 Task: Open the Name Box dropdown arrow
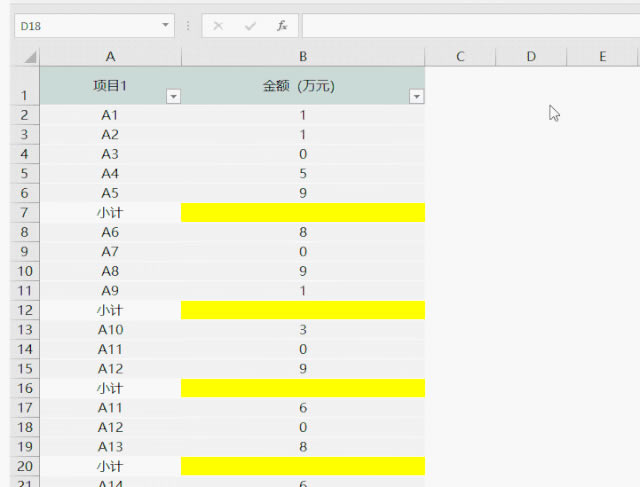(x=165, y=25)
